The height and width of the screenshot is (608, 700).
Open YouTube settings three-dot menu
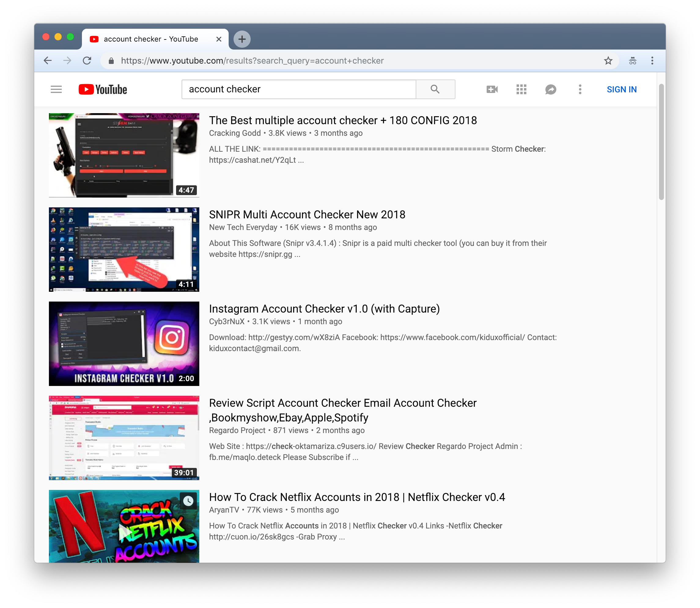[580, 89]
